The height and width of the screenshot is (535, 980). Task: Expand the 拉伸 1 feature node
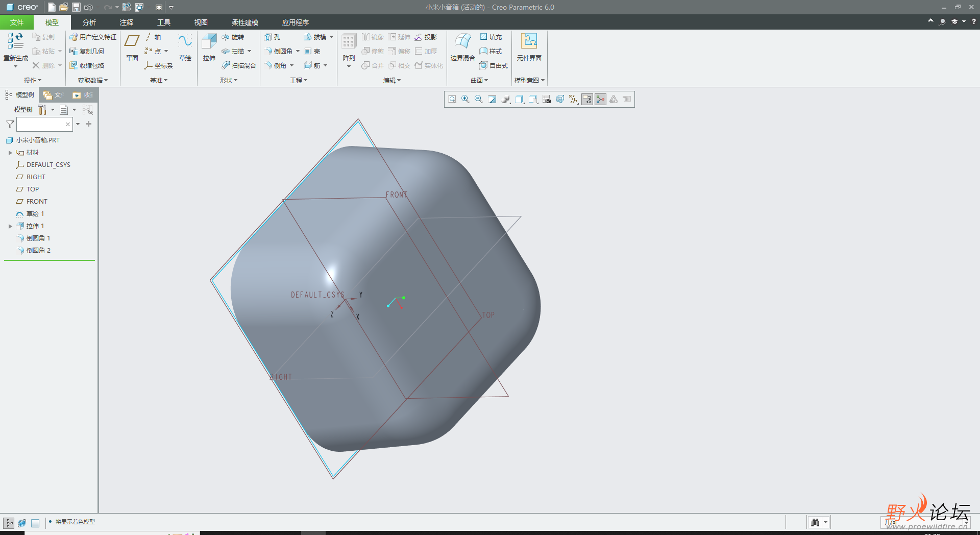(10, 226)
